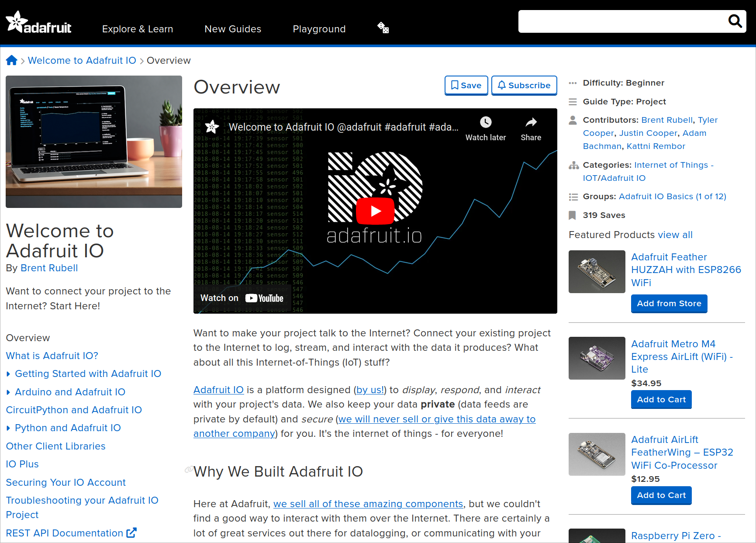756x543 pixels.
Task: Subscribe to this guide
Action: [524, 85]
